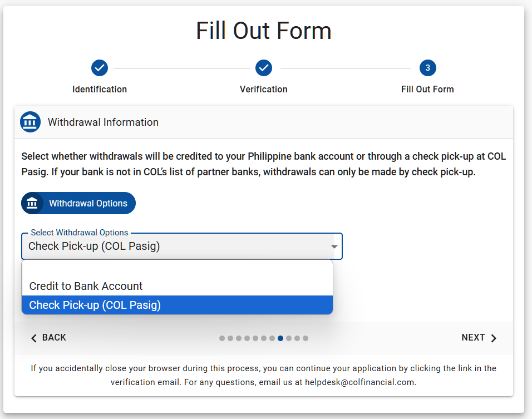This screenshot has height=419, width=532.
Task: Click the dropdown arrow of Select Withdrawal Options
Action: (x=334, y=247)
